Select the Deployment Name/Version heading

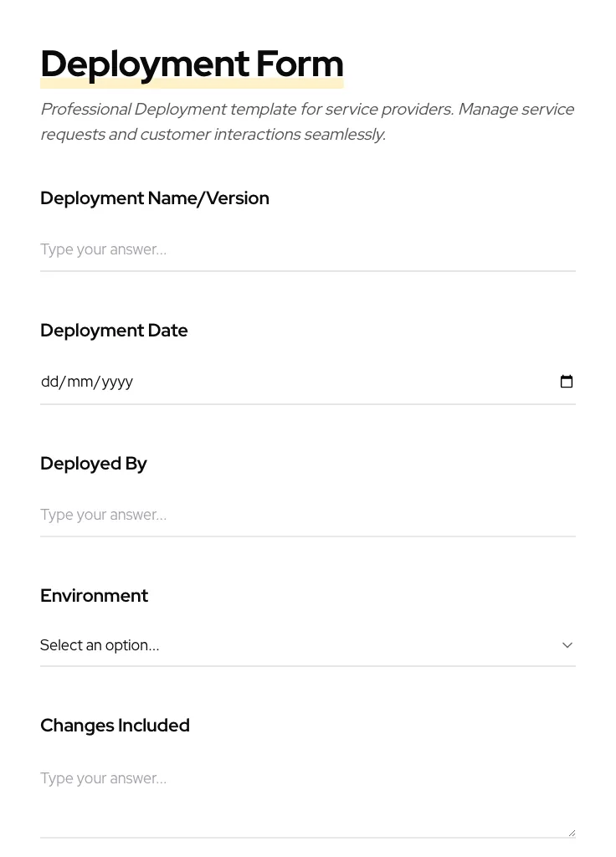tap(155, 198)
